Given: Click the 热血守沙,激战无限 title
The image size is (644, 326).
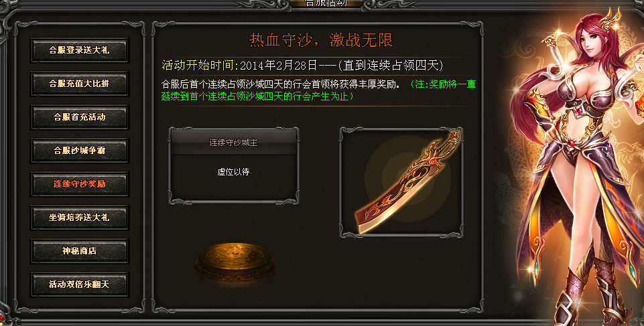Looking at the screenshot, I should point(321,39).
